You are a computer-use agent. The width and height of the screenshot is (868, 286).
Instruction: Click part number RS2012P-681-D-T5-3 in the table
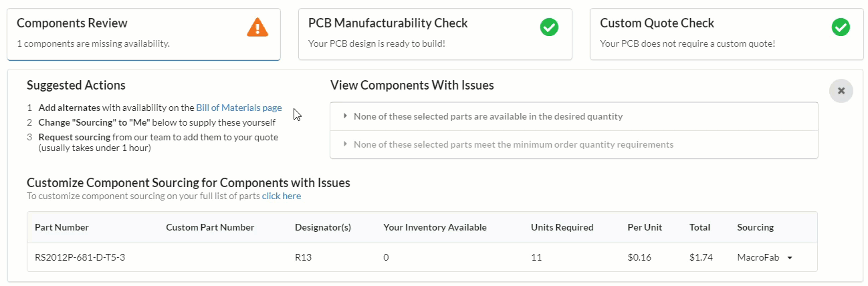pos(80,257)
